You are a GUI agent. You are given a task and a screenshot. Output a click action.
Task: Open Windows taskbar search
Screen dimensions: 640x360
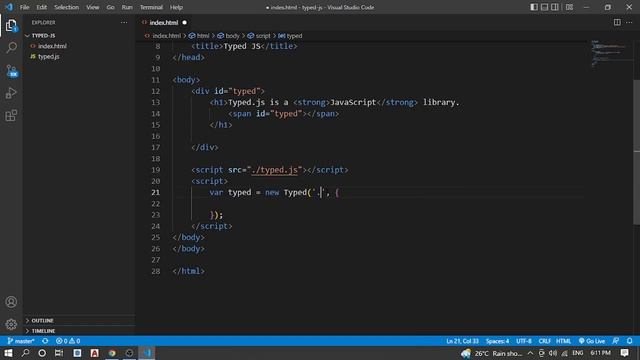pyautogui.click(x=25, y=353)
